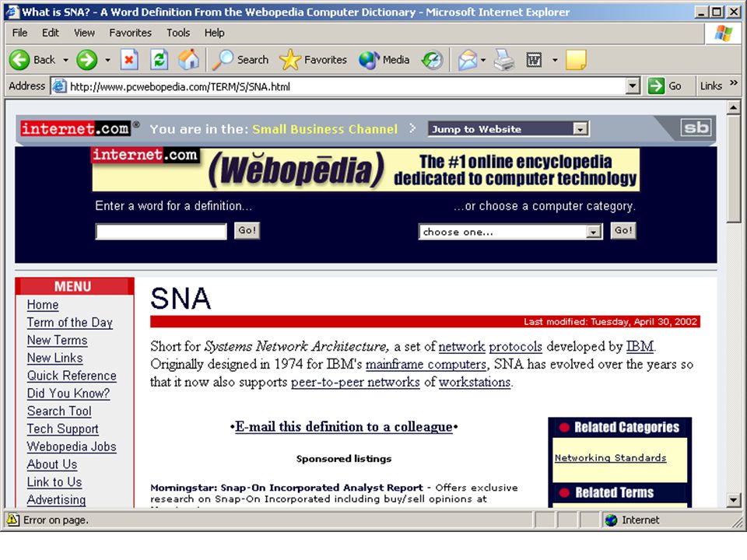Click Go! next to the category dropdown
Image resolution: width=747 pixels, height=560 pixels.
pyautogui.click(x=623, y=230)
